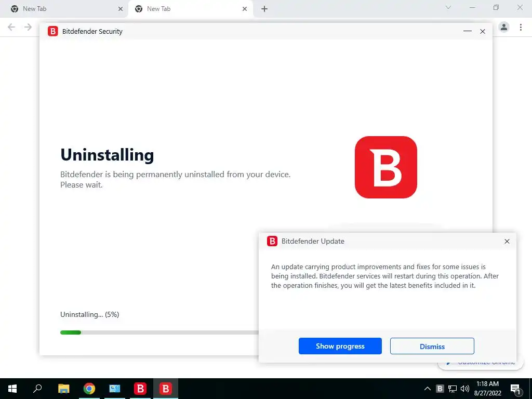Click the green uninstall progress bar
This screenshot has height=399, width=532.
pos(71,332)
